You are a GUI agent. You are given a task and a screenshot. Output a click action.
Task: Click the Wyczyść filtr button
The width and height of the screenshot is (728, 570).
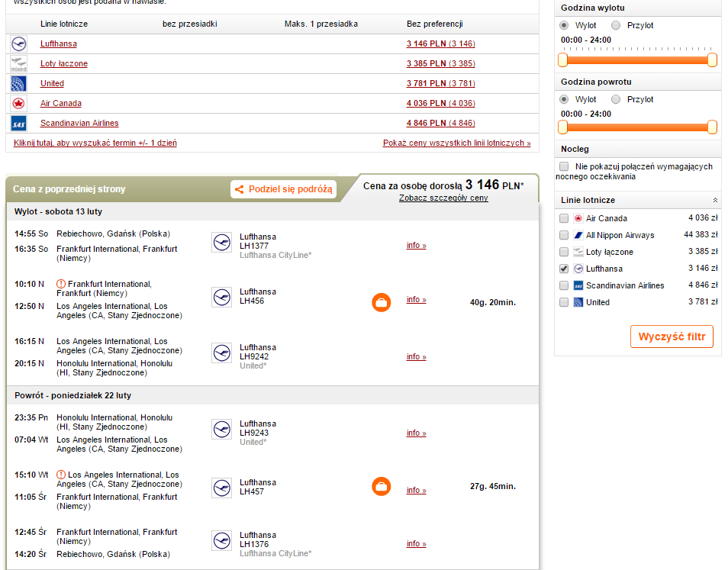672,337
